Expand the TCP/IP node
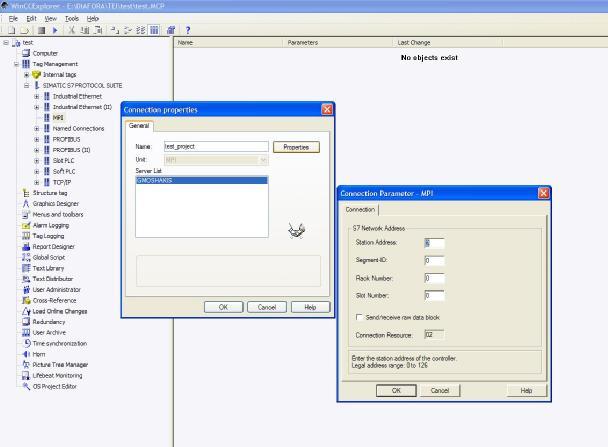The width and height of the screenshot is (608, 447). point(37,182)
